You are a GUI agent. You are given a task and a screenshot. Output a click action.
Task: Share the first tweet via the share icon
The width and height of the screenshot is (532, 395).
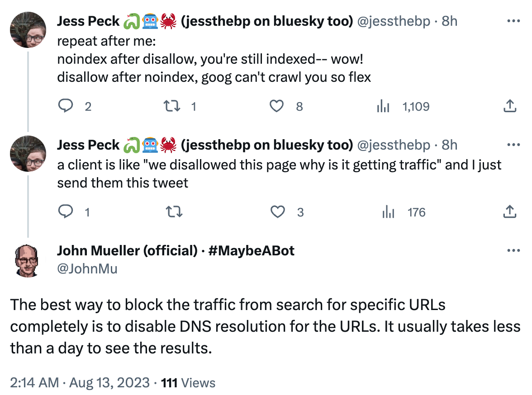(509, 106)
